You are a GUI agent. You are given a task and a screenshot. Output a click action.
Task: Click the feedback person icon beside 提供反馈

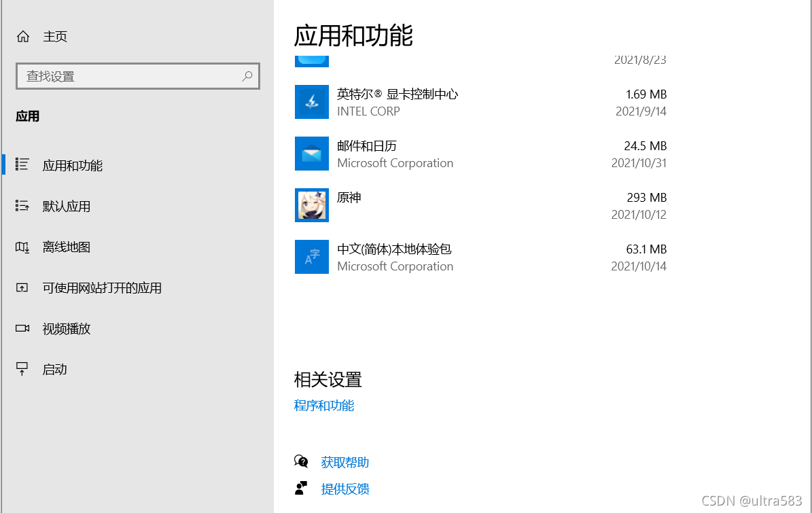[301, 488]
